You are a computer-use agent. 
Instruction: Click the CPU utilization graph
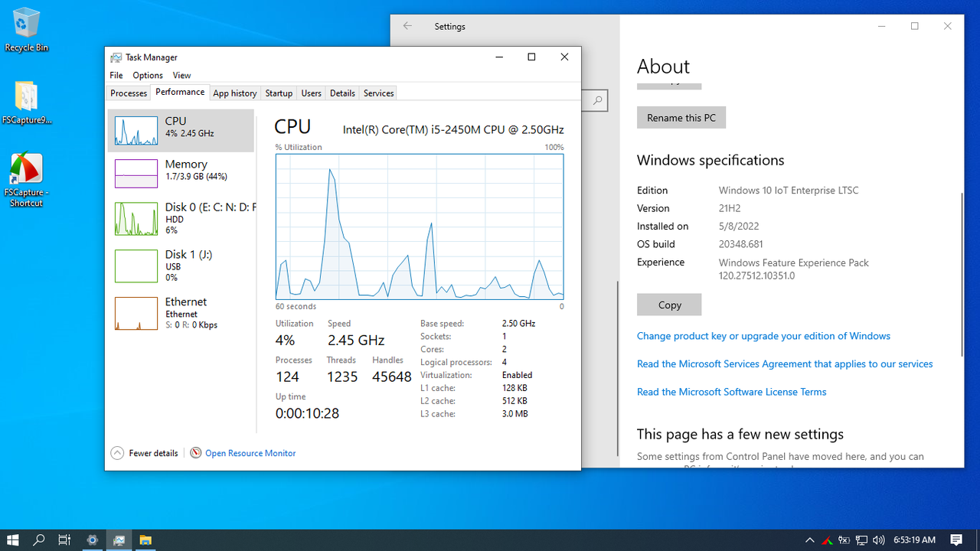click(420, 227)
